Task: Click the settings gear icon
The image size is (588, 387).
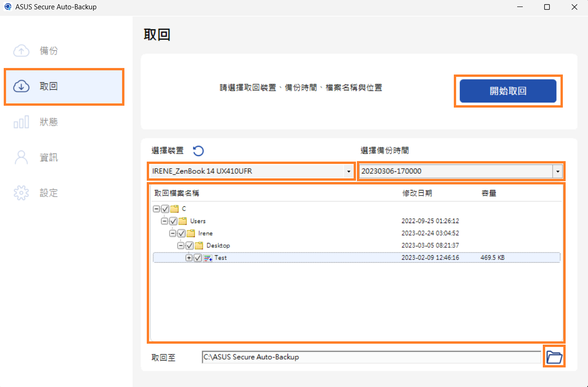Action: pyautogui.click(x=21, y=193)
